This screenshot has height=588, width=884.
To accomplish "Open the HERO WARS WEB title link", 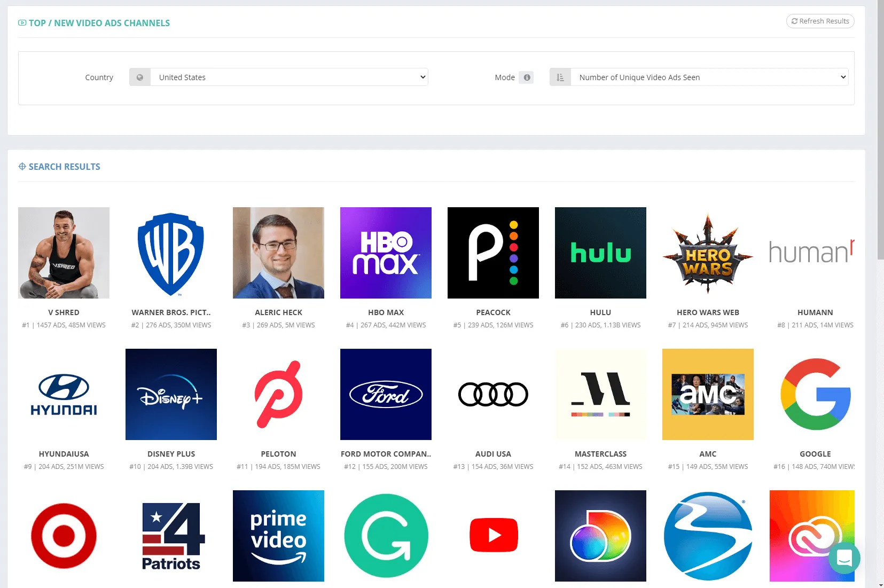I will [708, 312].
